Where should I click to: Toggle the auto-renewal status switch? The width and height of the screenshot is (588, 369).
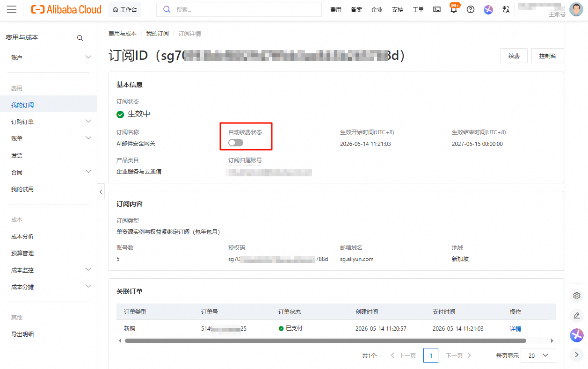tap(236, 143)
